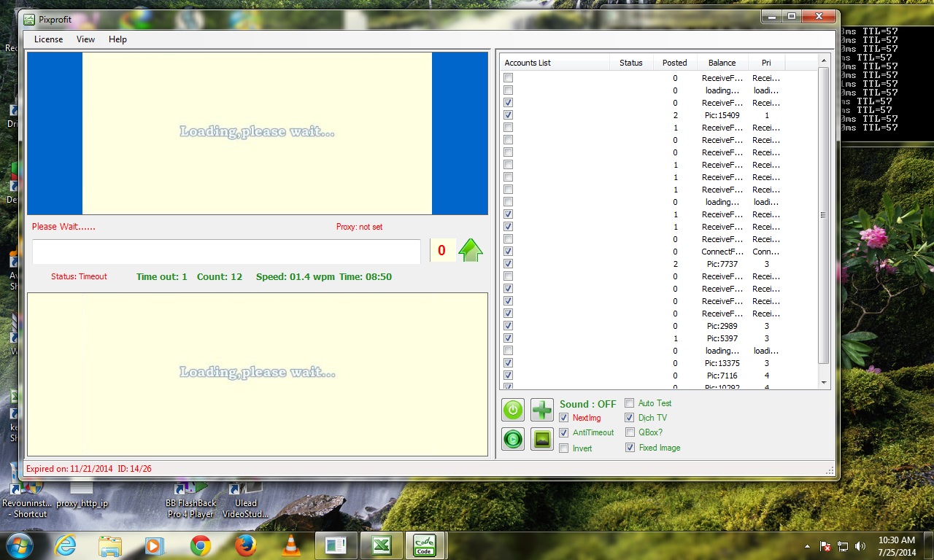Open the Revouninstaller shortcut on desktop
This screenshot has height=560, width=934.
27,499
